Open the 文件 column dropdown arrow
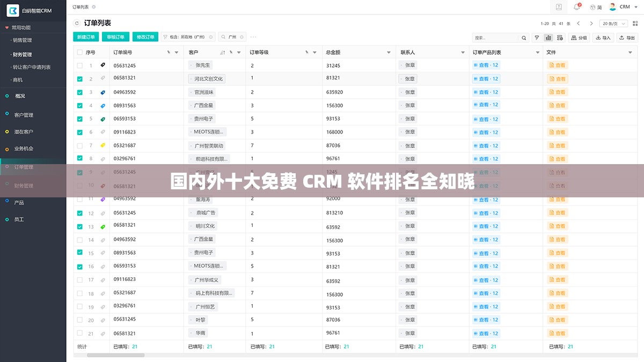Viewport: 644px width, 362px height. [x=631, y=53]
